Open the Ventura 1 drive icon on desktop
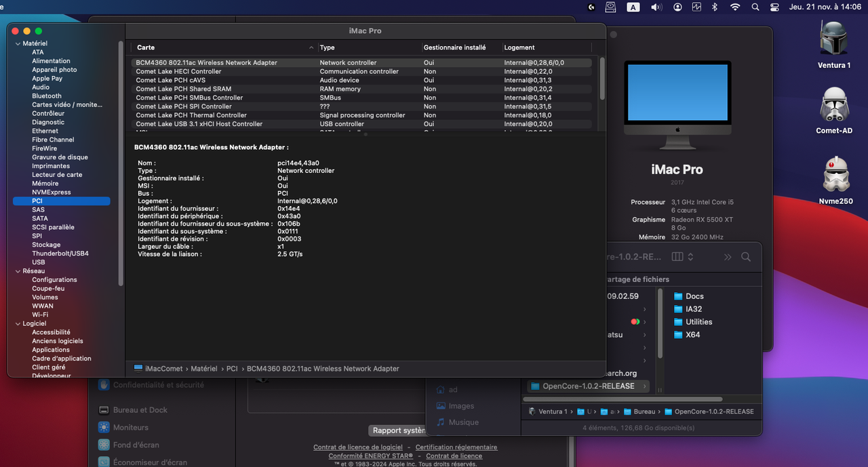 point(833,39)
